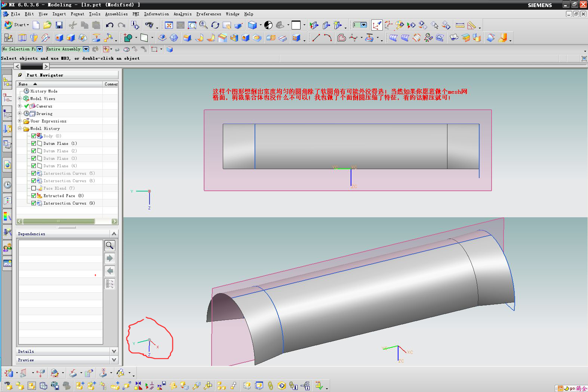
Task: Open the Analysis menu
Action: tap(182, 14)
